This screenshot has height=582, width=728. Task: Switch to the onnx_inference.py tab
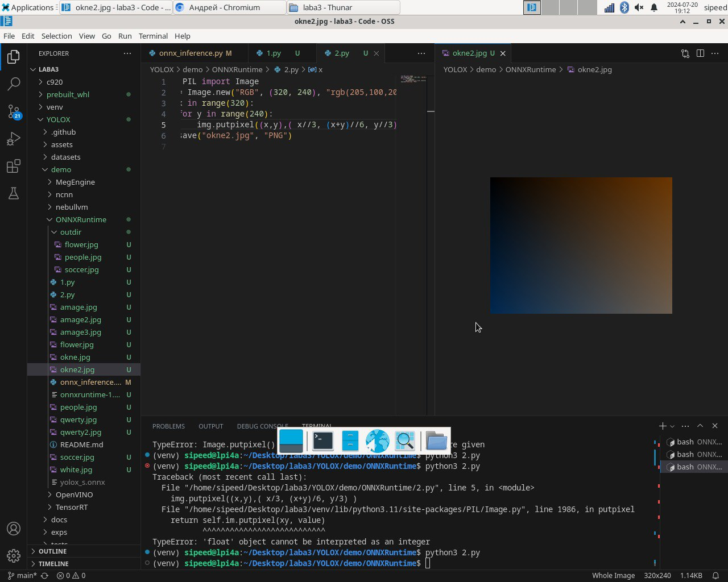coord(191,53)
